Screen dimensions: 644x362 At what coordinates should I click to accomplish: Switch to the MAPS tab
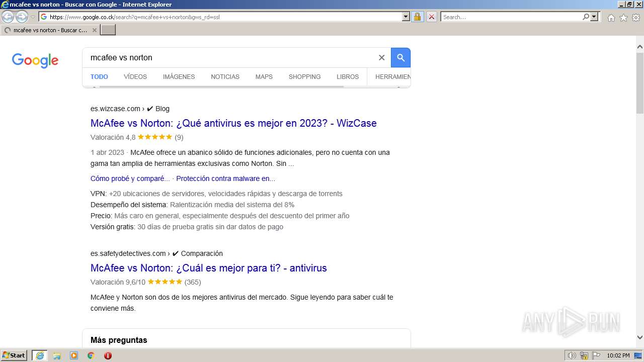tap(264, 77)
